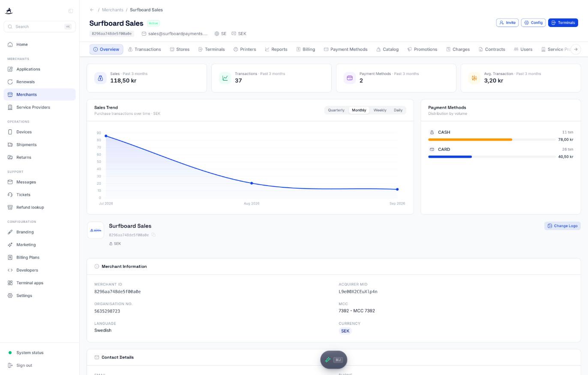
Task: Switch chart to Monthly view
Action: (x=359, y=110)
